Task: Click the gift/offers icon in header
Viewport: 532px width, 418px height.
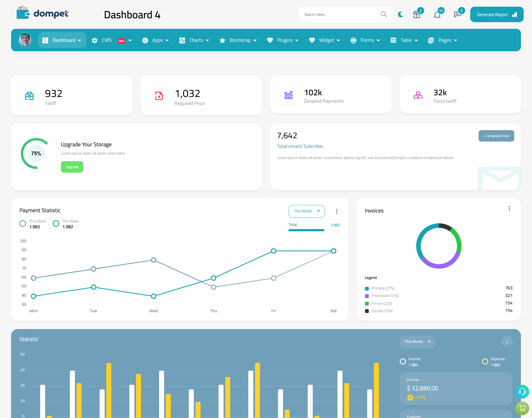Action: pos(416,14)
